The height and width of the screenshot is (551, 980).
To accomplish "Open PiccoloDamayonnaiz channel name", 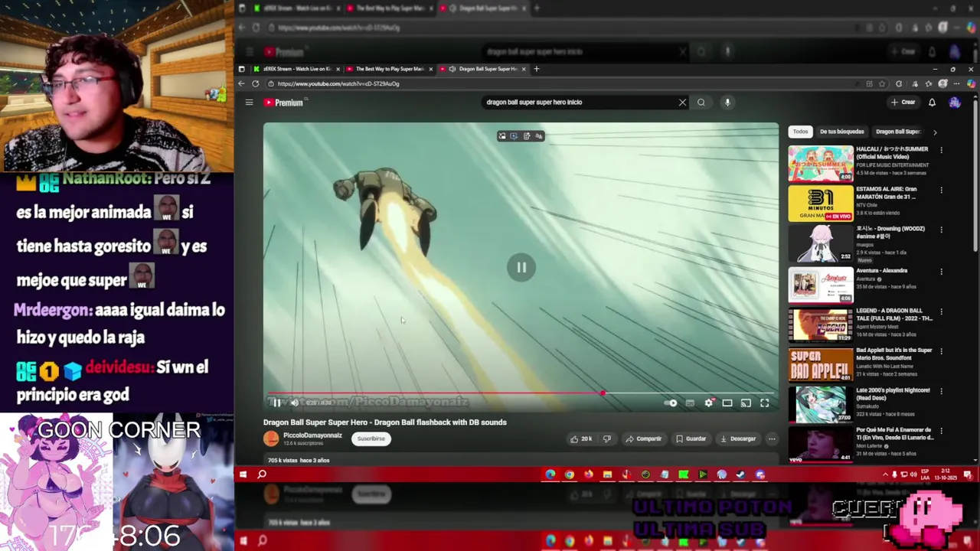I will point(312,435).
